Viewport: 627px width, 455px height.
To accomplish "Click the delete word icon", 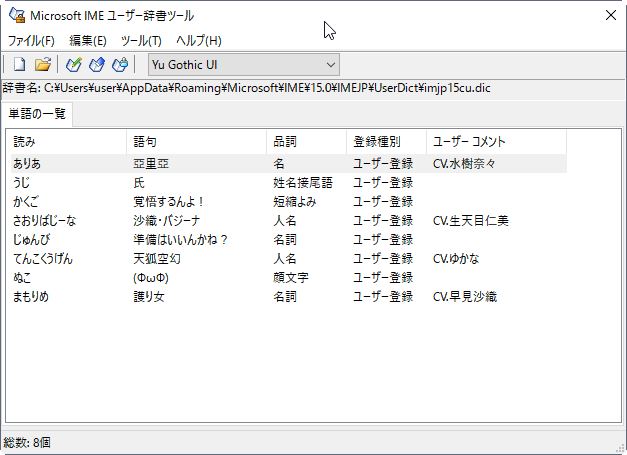I will pyautogui.click(x=120, y=64).
